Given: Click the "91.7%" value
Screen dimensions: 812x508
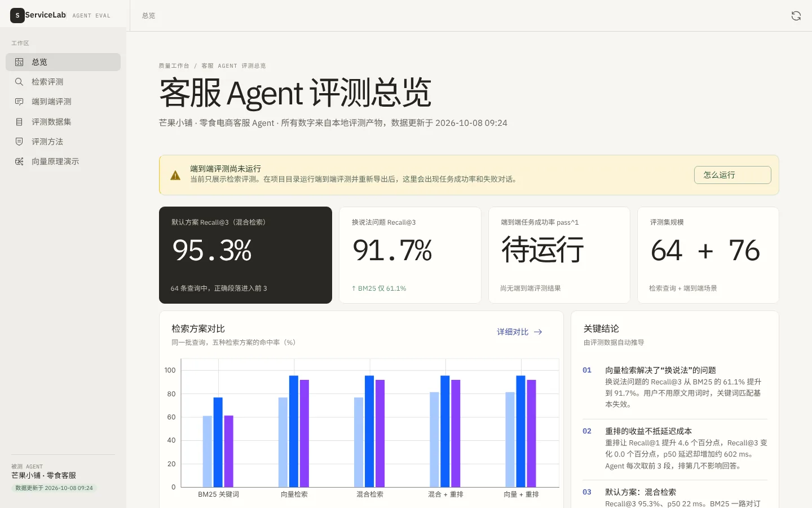Looking at the screenshot, I should coord(392,250).
